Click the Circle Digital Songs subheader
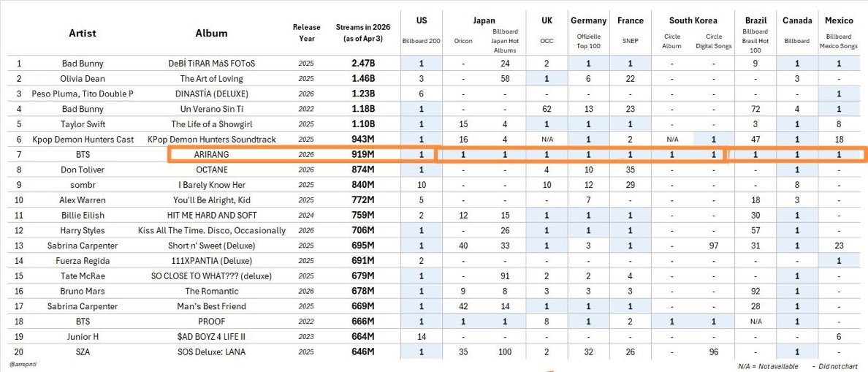The width and height of the screenshot is (868, 372). tap(714, 41)
